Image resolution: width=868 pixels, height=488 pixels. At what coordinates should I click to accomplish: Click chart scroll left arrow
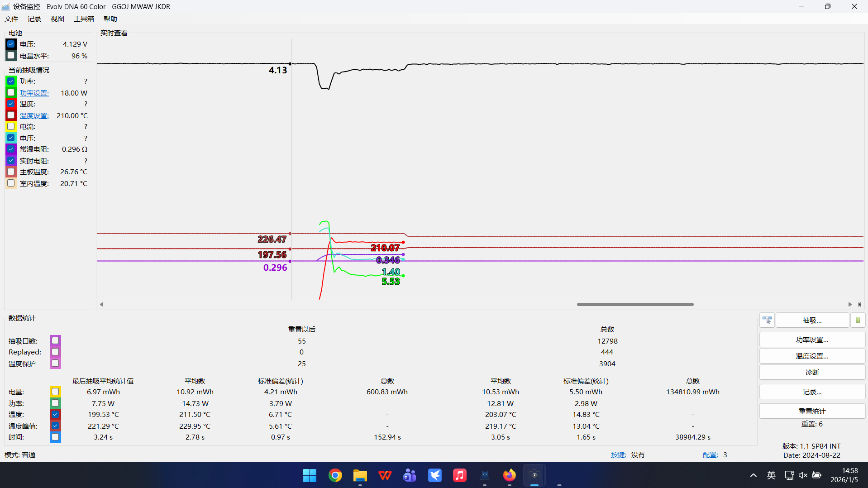(102, 305)
